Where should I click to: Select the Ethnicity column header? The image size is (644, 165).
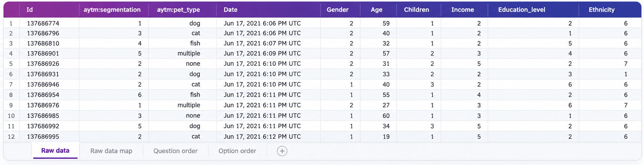tap(602, 10)
